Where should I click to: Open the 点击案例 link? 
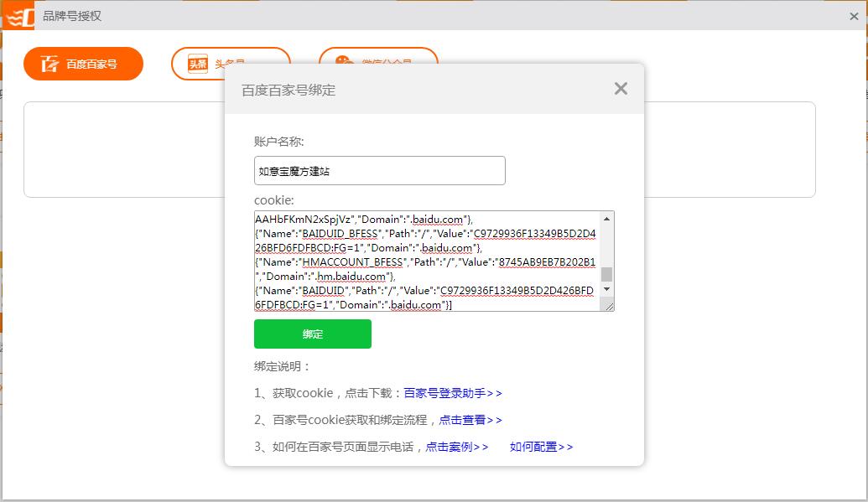tap(457, 447)
